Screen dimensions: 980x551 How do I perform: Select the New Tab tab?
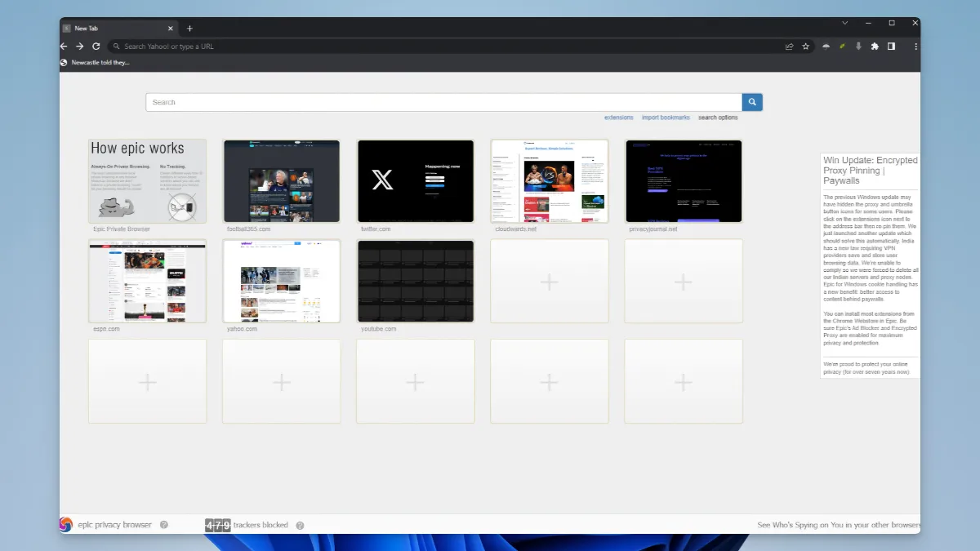tap(119, 29)
